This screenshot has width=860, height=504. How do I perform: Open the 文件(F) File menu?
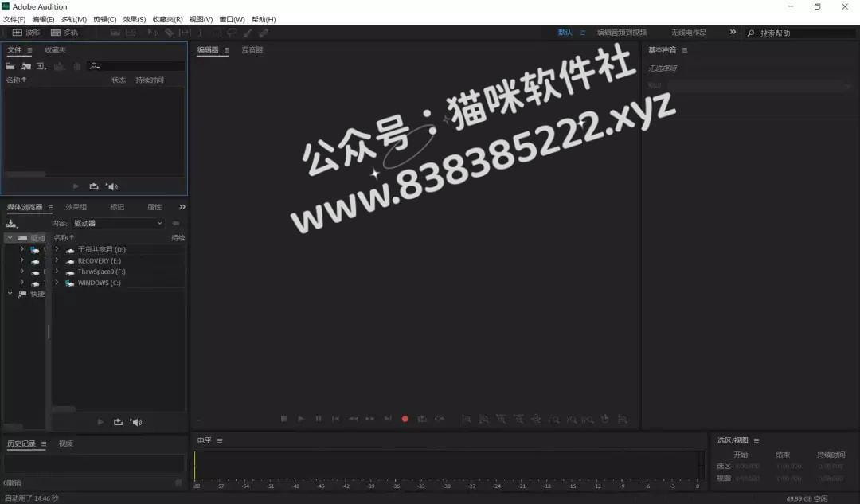[14, 19]
